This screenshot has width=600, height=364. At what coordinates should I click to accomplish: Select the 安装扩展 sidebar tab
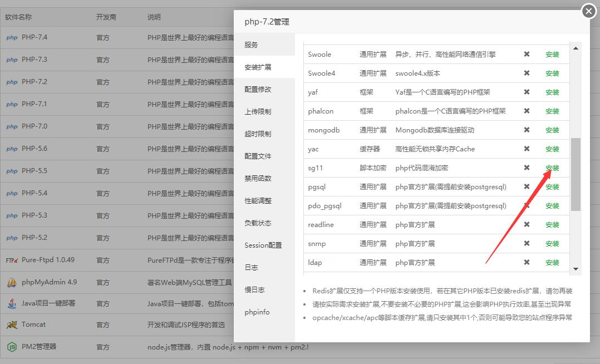pyautogui.click(x=264, y=67)
